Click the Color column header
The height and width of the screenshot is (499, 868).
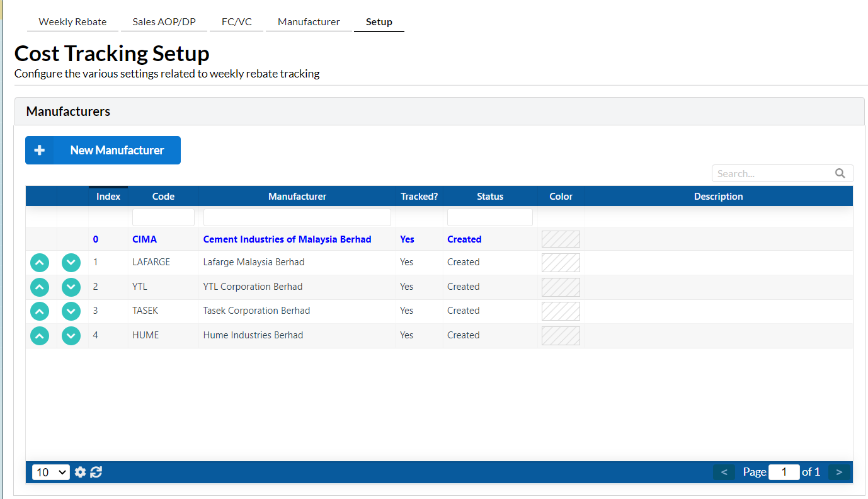click(561, 197)
